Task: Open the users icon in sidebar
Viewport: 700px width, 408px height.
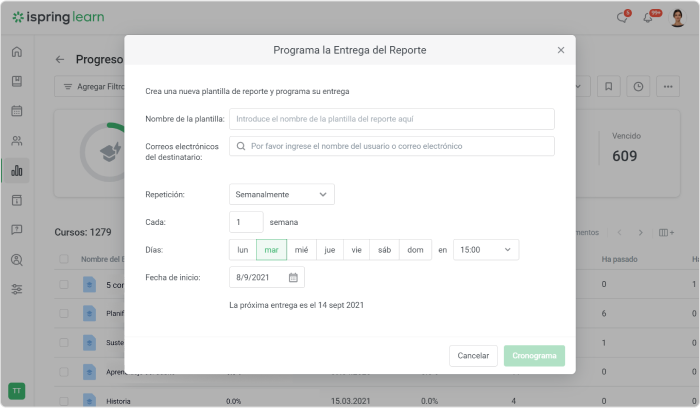Action: 17,141
